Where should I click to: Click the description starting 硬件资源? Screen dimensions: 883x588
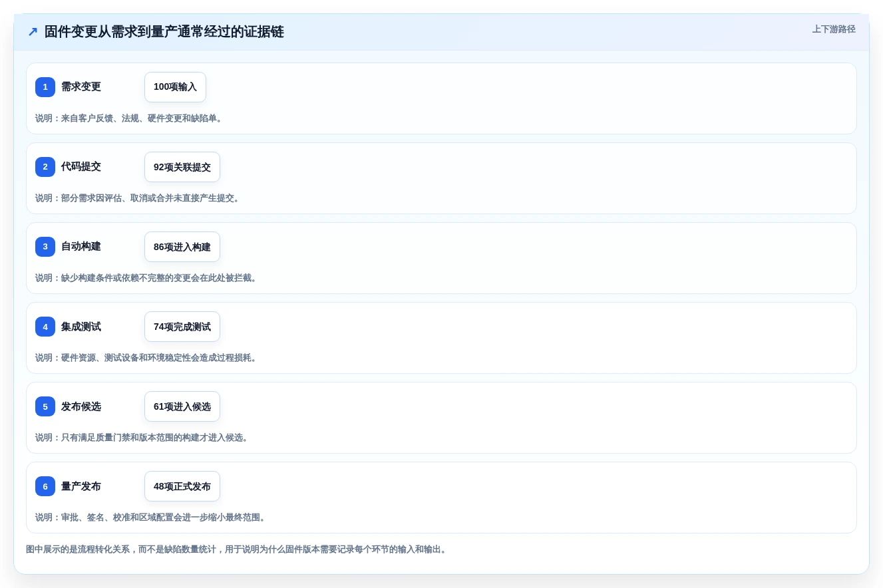(x=148, y=358)
